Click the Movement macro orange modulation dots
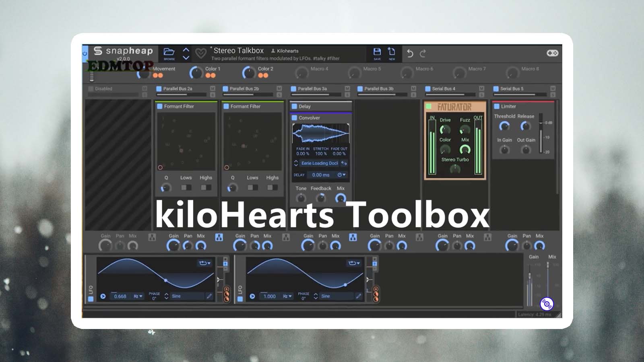Screen dimensions: 644x362 pyautogui.click(x=158, y=76)
